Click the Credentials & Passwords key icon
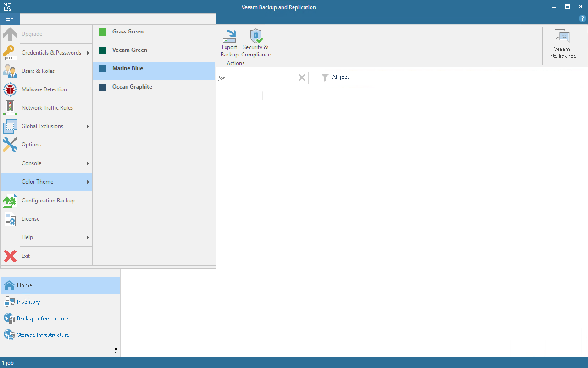The image size is (588, 368). pos(10,52)
